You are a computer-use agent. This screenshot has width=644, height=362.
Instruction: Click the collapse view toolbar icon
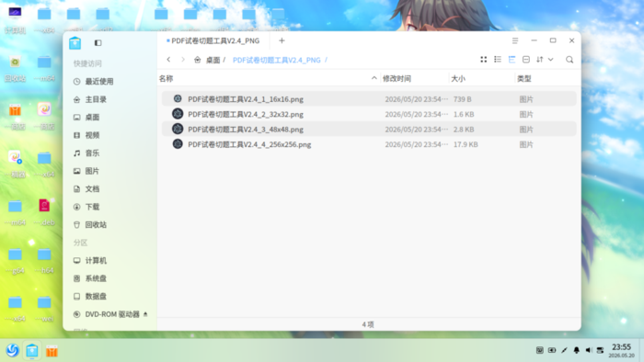pos(525,60)
